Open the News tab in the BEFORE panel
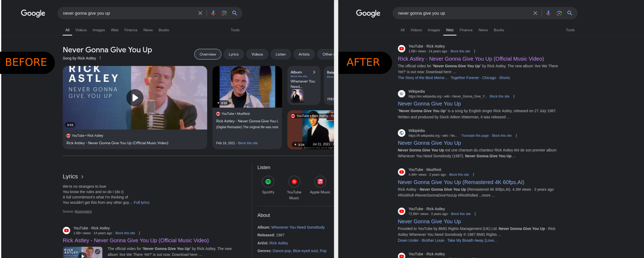Screen dimensions: 644x258 [148, 30]
